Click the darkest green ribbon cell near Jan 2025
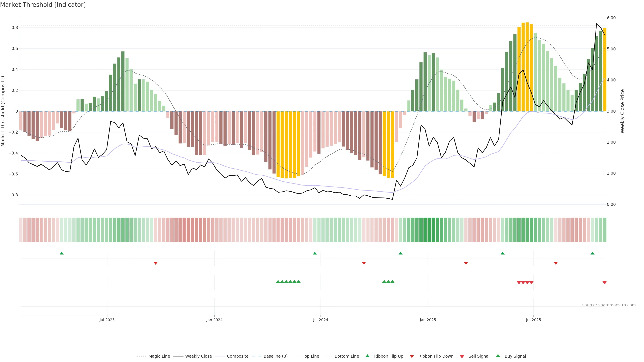Viewport: 644px width, 362px height. pos(429,230)
